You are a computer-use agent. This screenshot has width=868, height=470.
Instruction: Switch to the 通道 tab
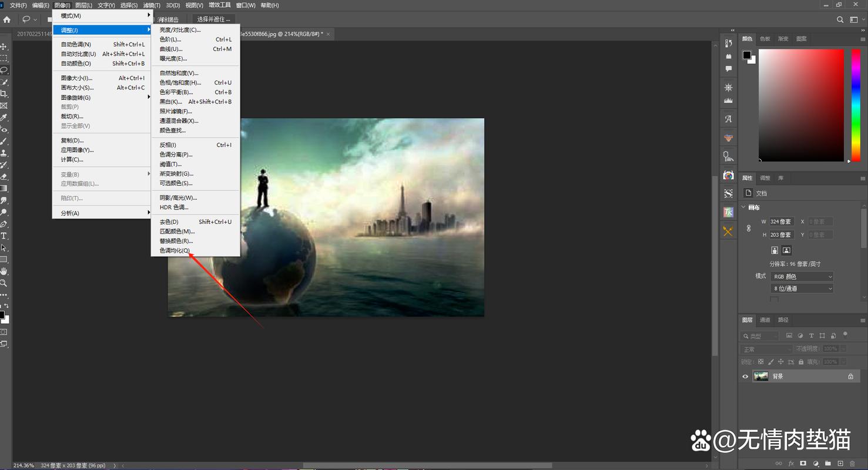[765, 320]
